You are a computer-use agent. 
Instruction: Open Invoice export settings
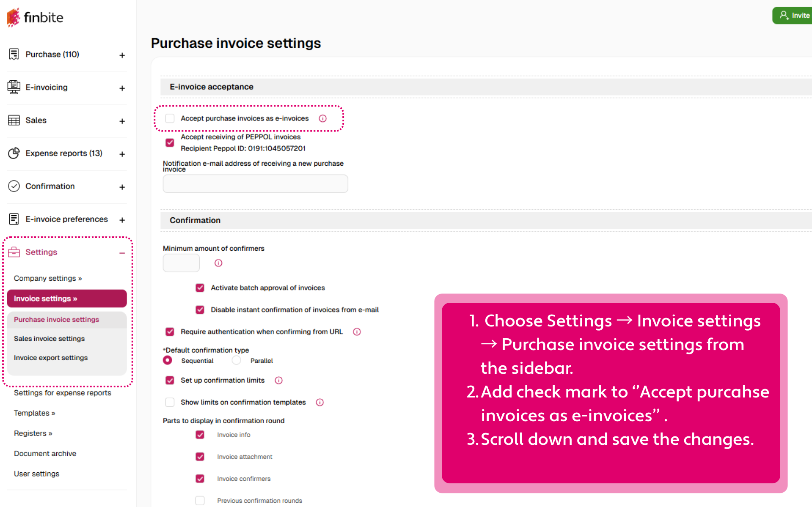51,358
